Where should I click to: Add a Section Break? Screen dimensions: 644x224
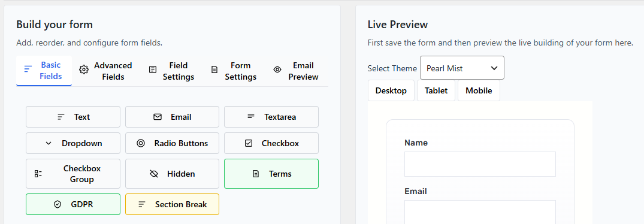coord(172,204)
